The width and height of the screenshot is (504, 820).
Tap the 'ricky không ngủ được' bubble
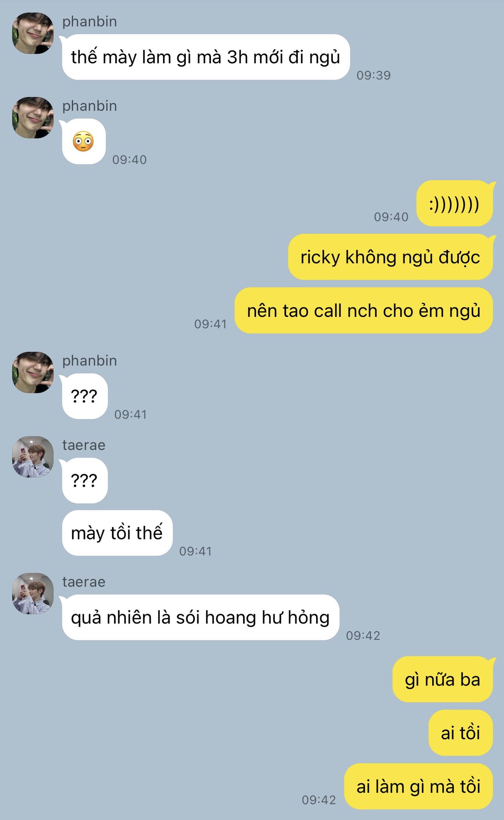click(x=390, y=257)
